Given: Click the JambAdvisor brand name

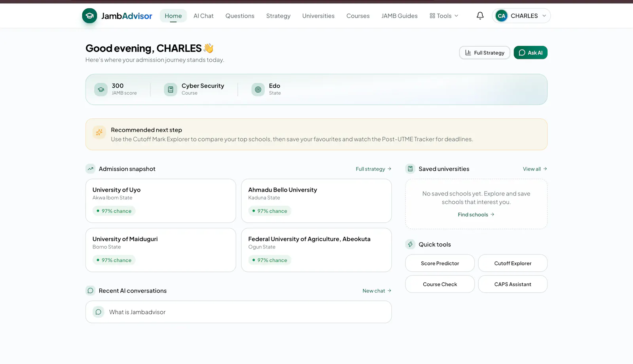Looking at the screenshot, I should [x=127, y=16].
